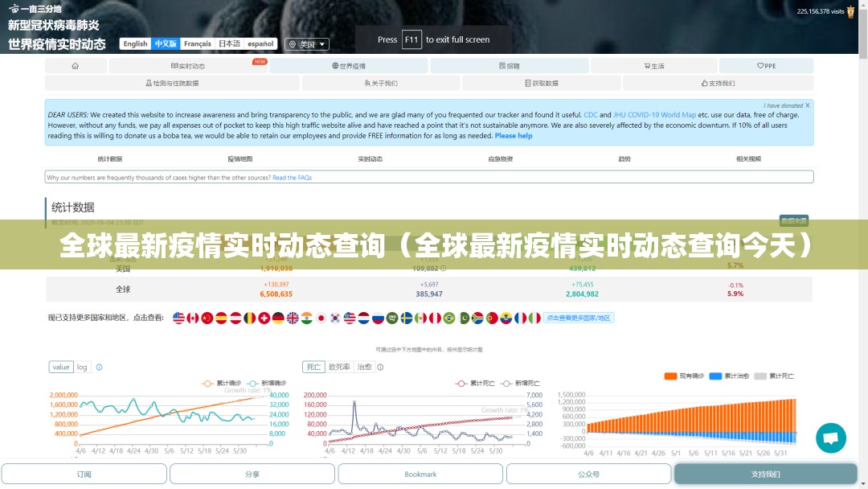This screenshot has height=489, width=868.
Task: Switch language to English
Action: tap(135, 43)
